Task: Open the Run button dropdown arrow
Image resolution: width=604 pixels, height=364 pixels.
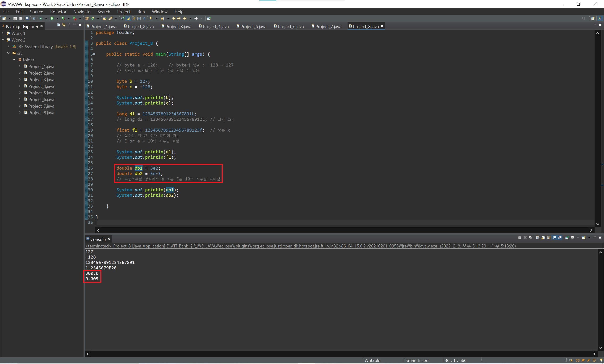Action: 57,18
